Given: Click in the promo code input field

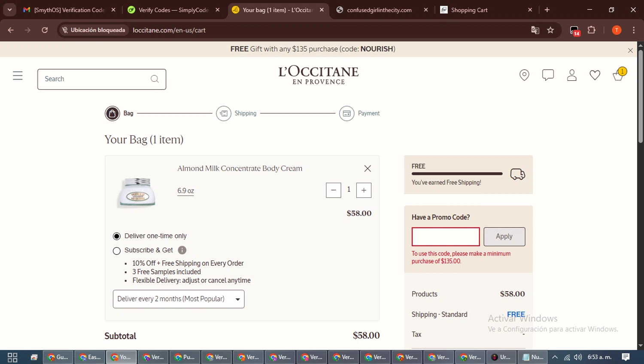Looking at the screenshot, I should [x=446, y=237].
